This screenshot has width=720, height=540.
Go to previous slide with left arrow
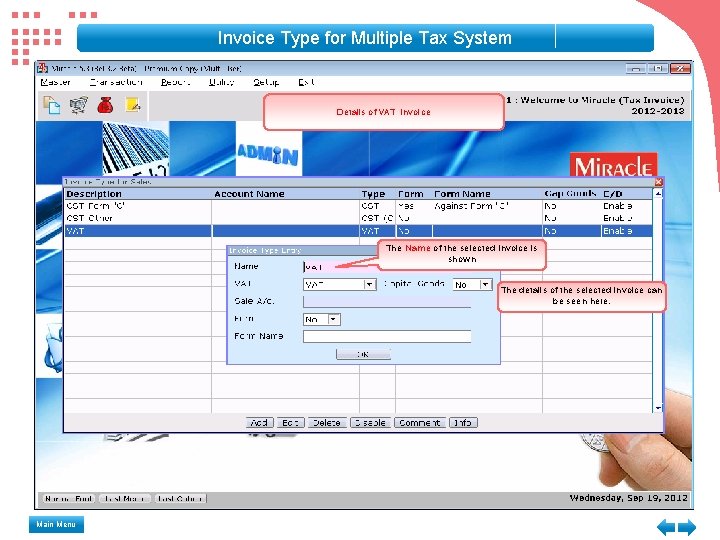coord(665,527)
